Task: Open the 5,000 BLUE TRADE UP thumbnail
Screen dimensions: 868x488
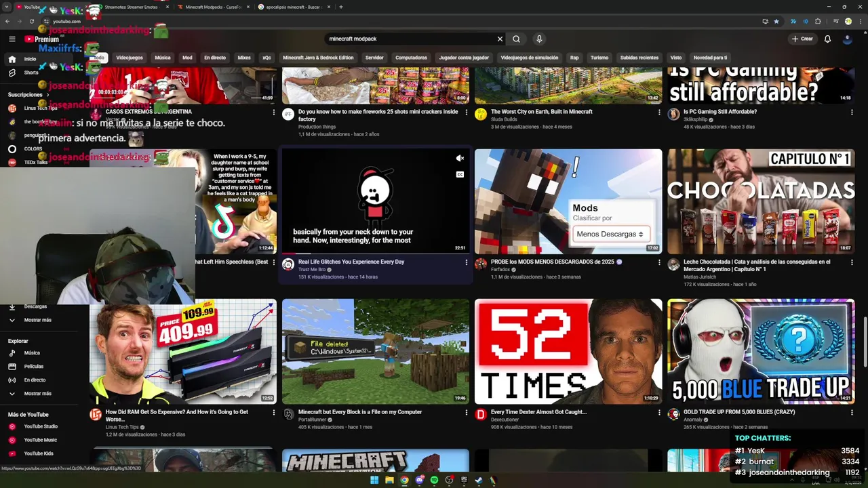Action: point(761,352)
